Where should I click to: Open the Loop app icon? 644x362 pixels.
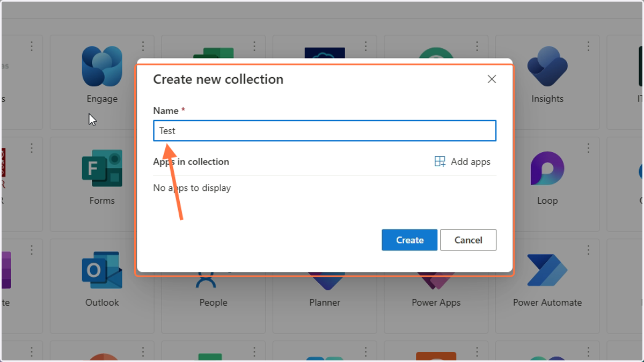547,168
